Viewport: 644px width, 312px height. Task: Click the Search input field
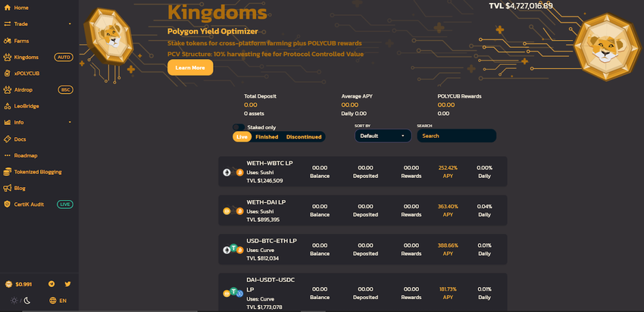(457, 136)
